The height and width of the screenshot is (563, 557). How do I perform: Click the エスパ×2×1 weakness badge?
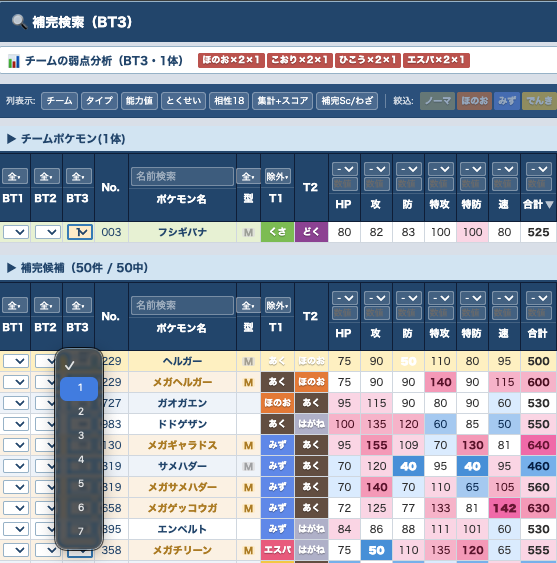pos(436,60)
